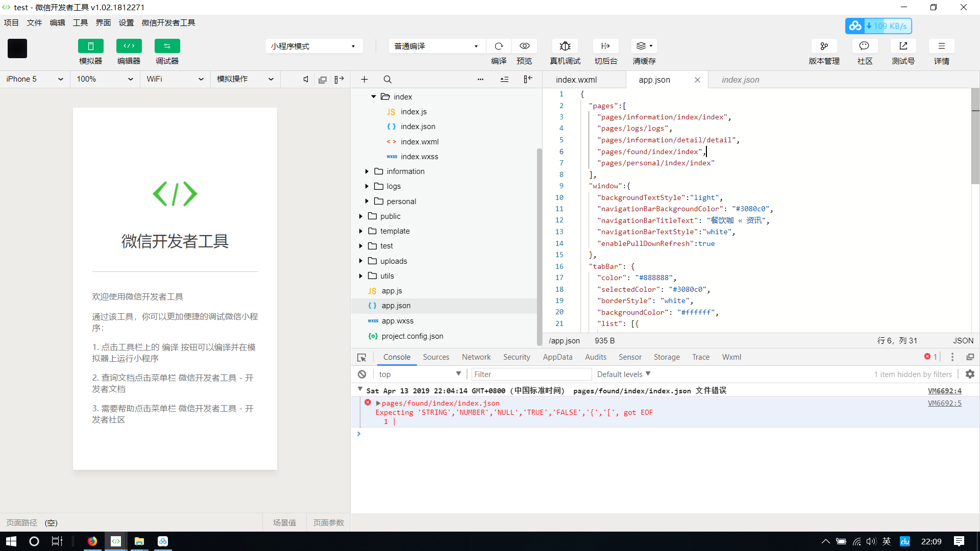Viewport: 980px width, 551px height.
Task: Click the compile refresh icon
Action: (499, 46)
